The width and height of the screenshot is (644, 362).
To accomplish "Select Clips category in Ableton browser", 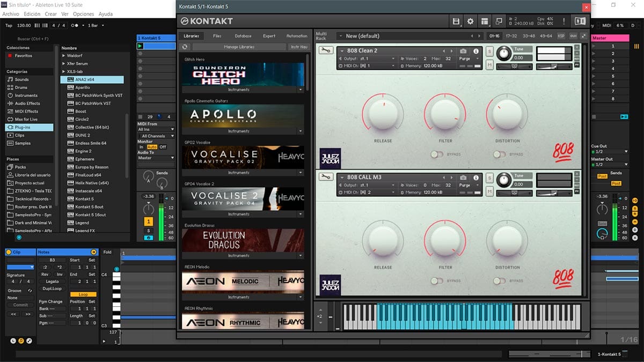I will (x=20, y=135).
